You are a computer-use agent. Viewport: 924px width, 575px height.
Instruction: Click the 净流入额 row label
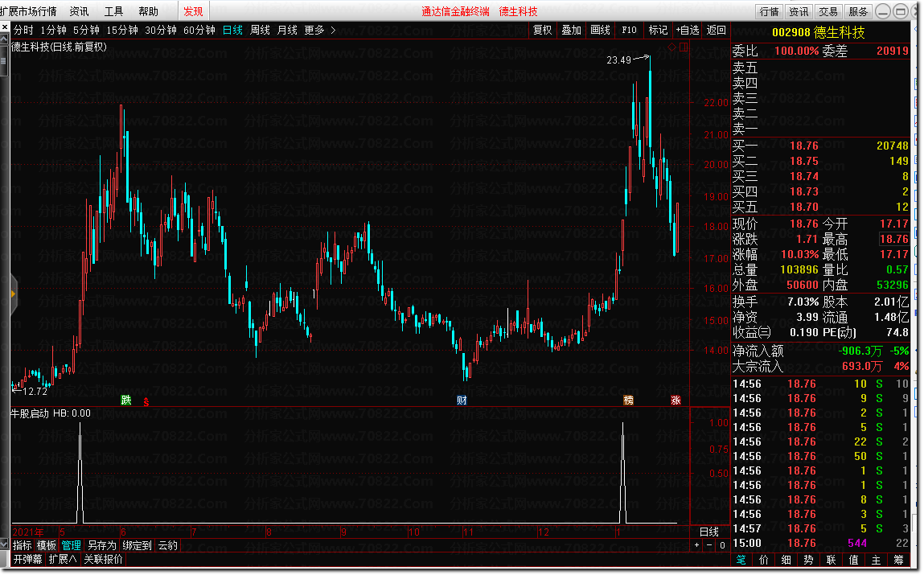758,351
